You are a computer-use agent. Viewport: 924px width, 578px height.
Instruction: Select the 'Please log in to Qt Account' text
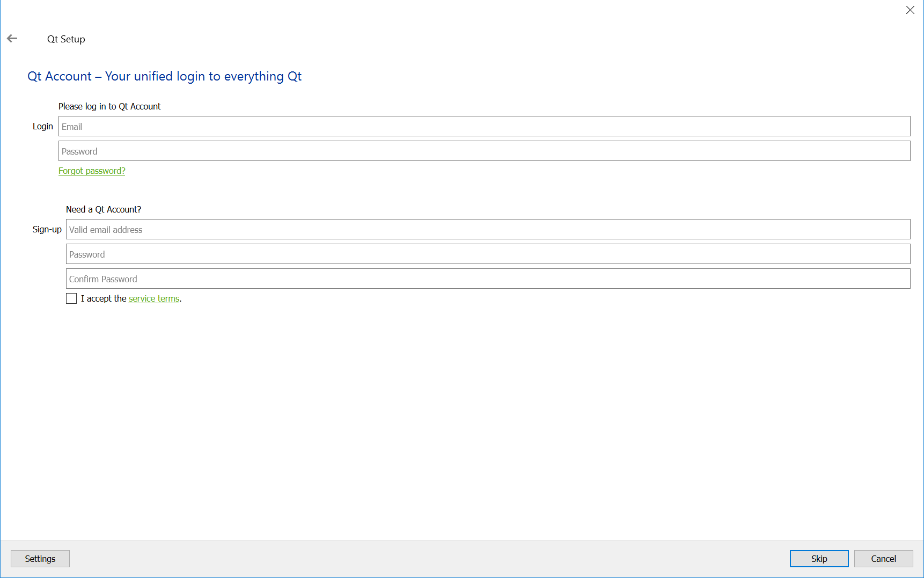tap(109, 106)
